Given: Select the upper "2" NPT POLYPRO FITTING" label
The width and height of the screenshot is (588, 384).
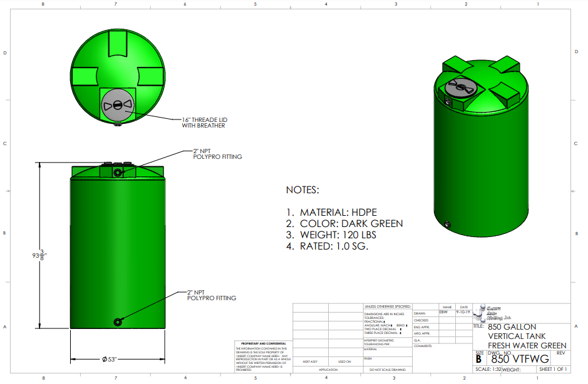Looking at the screenshot, I should coord(217,154).
